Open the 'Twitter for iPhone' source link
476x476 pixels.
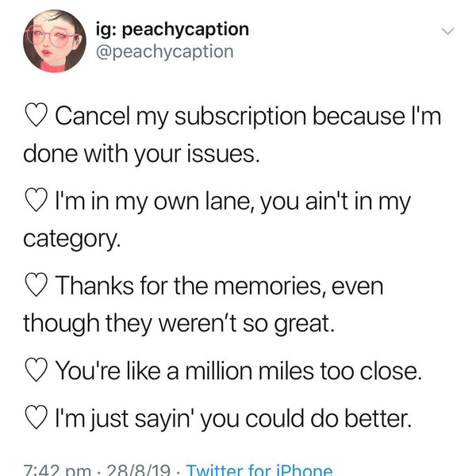tap(260, 470)
